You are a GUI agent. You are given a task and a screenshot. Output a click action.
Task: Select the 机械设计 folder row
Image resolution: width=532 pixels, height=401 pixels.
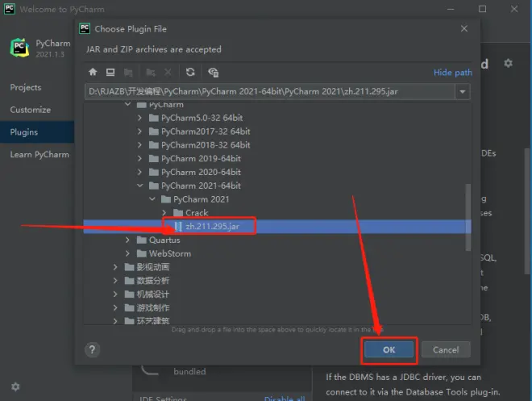pos(277,294)
